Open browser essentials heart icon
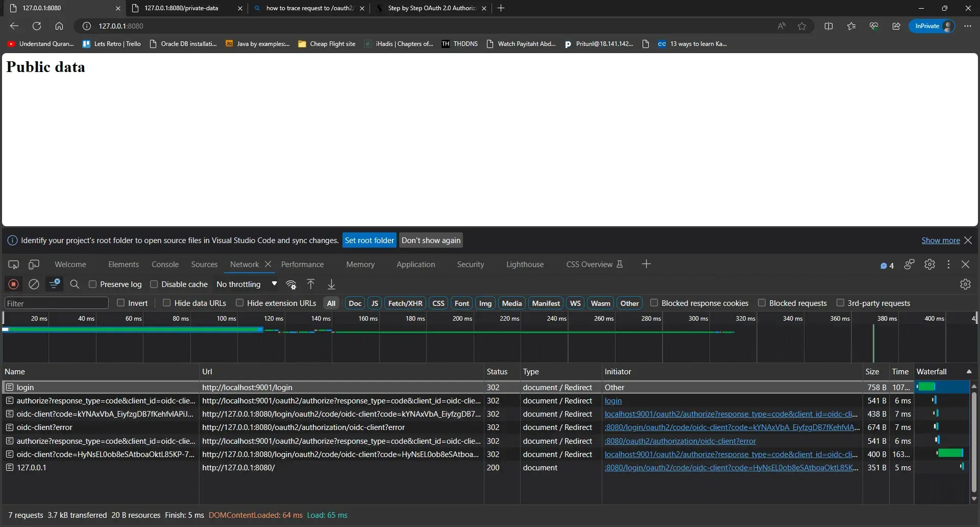 874,26
